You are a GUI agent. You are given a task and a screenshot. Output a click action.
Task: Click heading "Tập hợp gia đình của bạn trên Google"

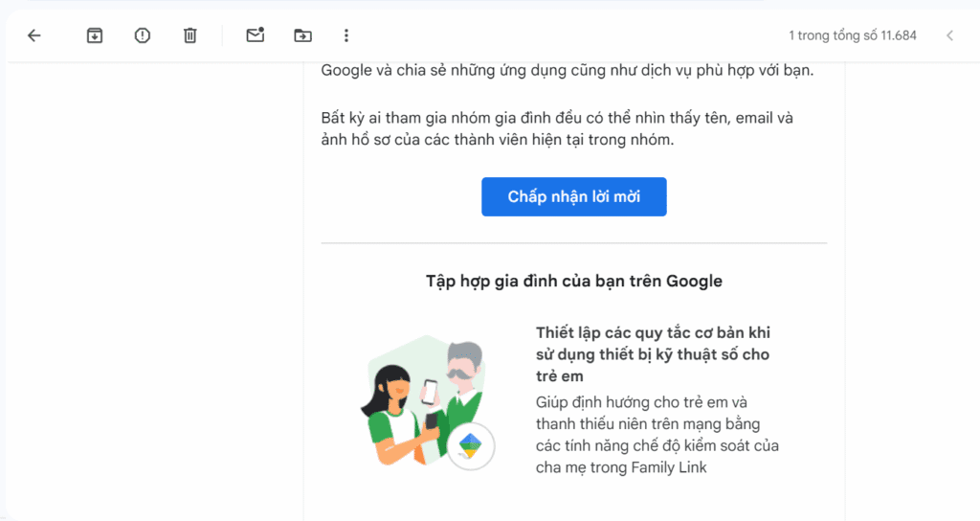click(573, 281)
